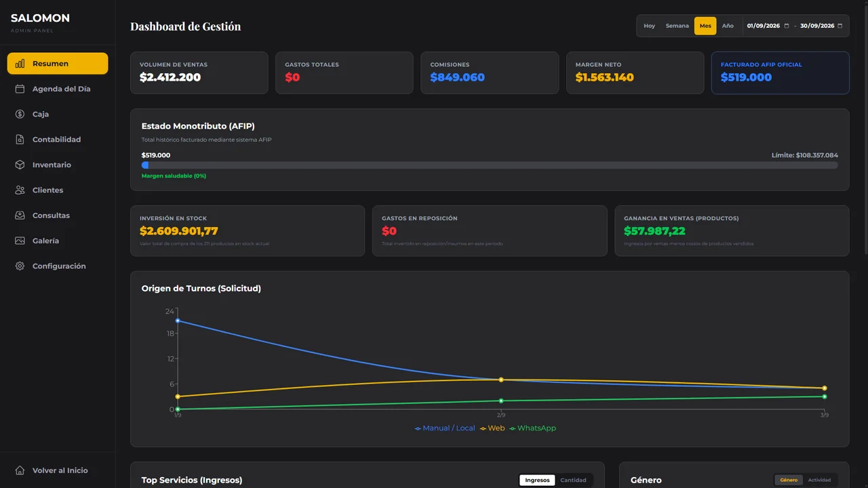
Task: Select the Año period tab
Action: 728,26
